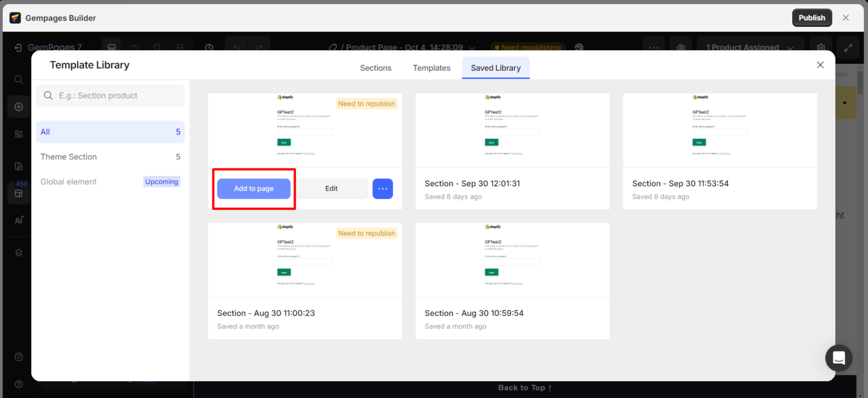Open the help question mark icon
868x398 pixels.
pyautogui.click(x=19, y=384)
